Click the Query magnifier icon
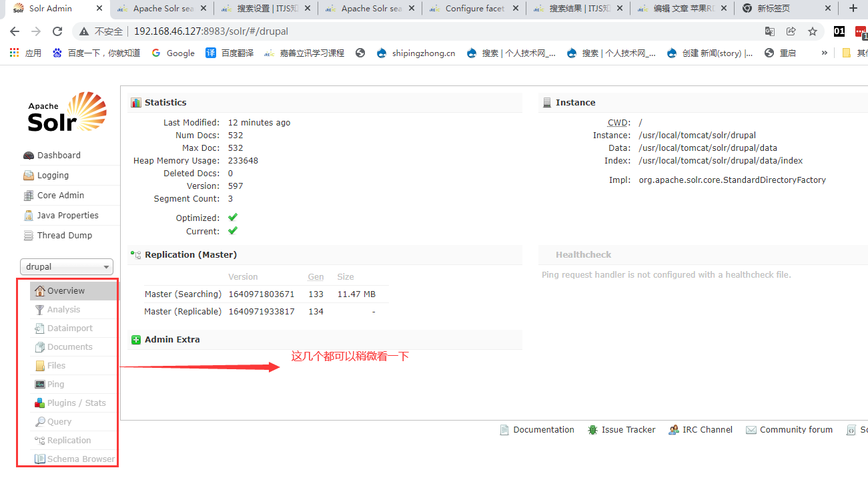Screen dimensions: 868x482 (x=40, y=422)
